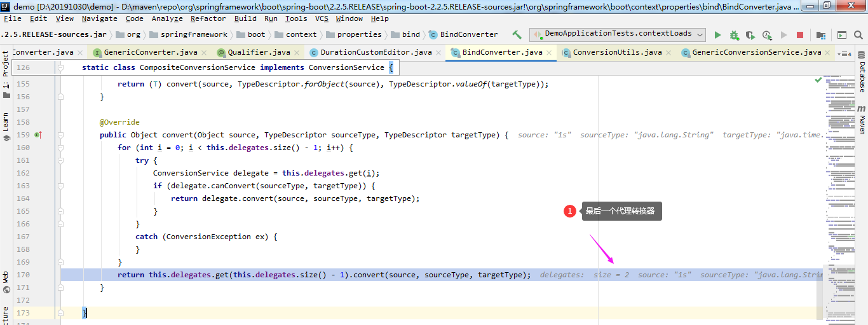Click the BindConverter class breadcrumb
This screenshot has width=868, height=325.
464,34
